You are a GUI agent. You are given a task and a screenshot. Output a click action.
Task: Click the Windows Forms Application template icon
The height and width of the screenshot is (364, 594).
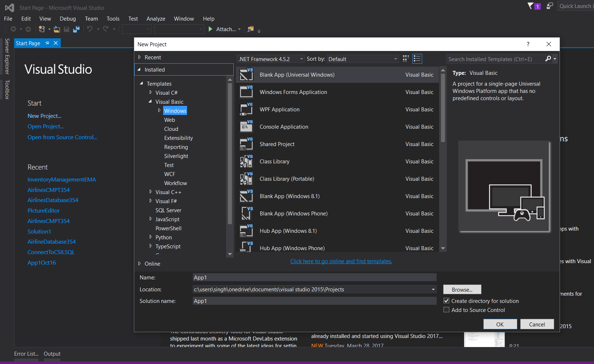(x=246, y=92)
